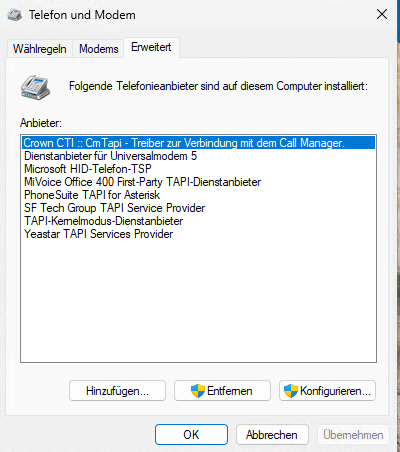Click the telephone icon beside the provider description
Image resolution: width=400 pixels, height=452 pixels.
click(35, 88)
